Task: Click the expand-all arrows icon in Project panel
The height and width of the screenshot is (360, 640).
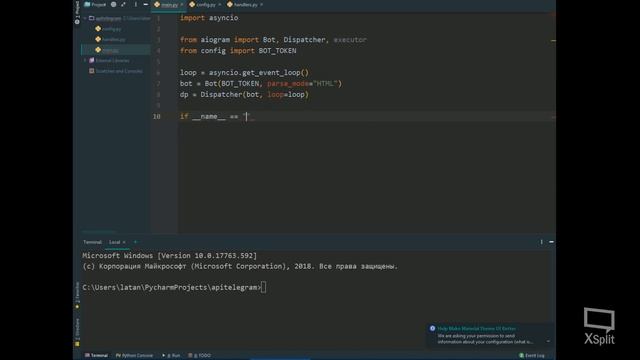Action: [123, 4]
